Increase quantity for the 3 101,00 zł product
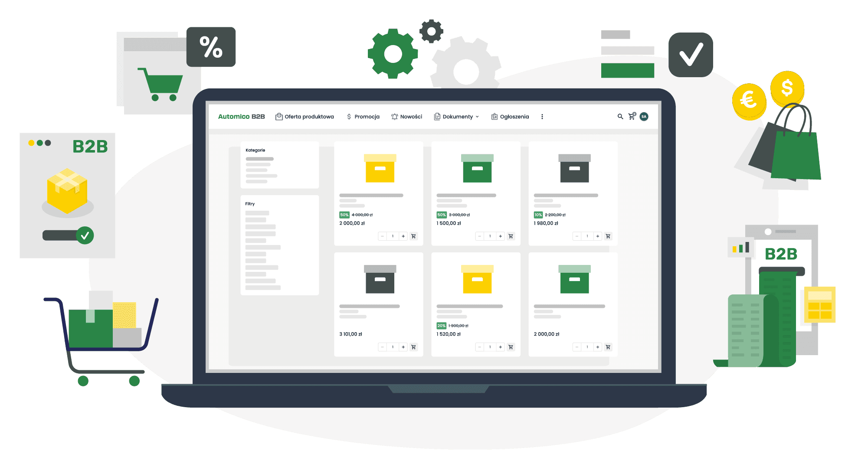 pyautogui.click(x=403, y=347)
